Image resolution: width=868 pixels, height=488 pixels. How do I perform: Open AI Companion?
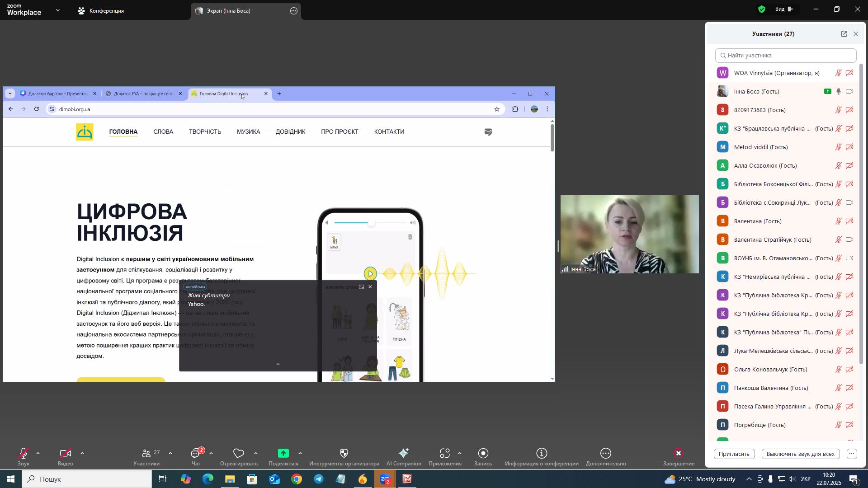click(404, 457)
